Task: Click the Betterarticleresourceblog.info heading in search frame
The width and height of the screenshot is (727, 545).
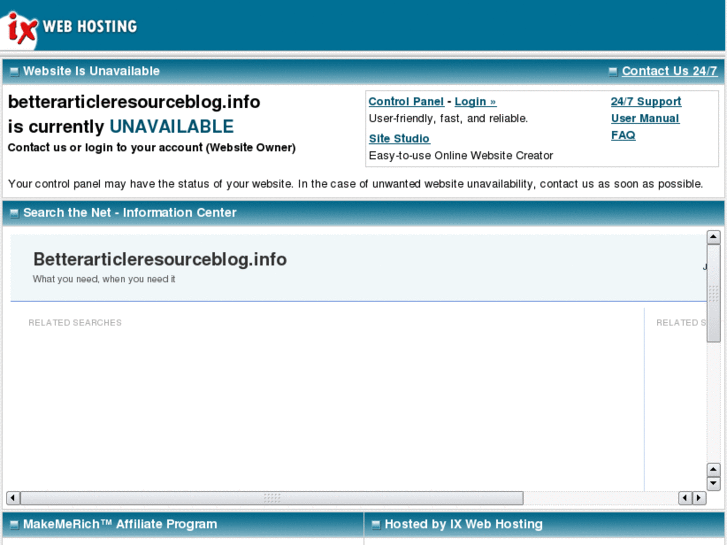Action: coord(160,259)
